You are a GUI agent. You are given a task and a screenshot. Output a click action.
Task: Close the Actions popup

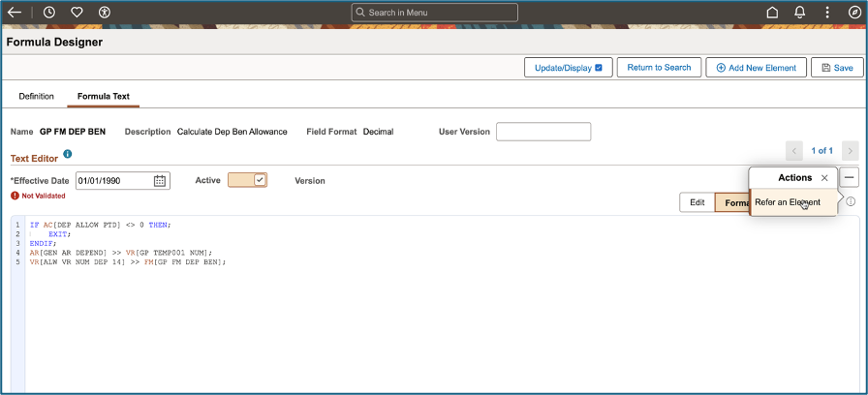pos(824,178)
